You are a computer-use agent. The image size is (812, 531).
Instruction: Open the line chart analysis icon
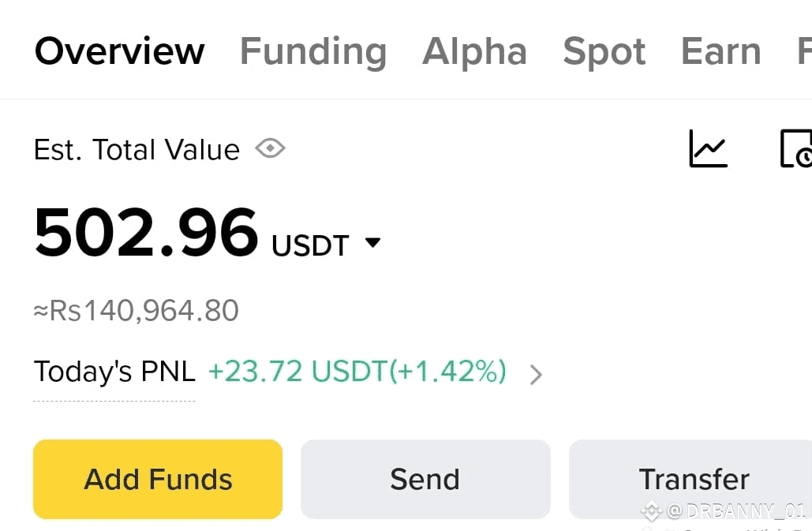pyautogui.click(x=709, y=148)
